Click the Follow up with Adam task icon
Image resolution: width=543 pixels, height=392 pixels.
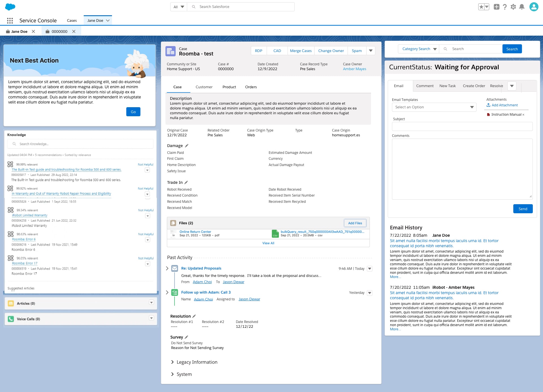point(175,293)
